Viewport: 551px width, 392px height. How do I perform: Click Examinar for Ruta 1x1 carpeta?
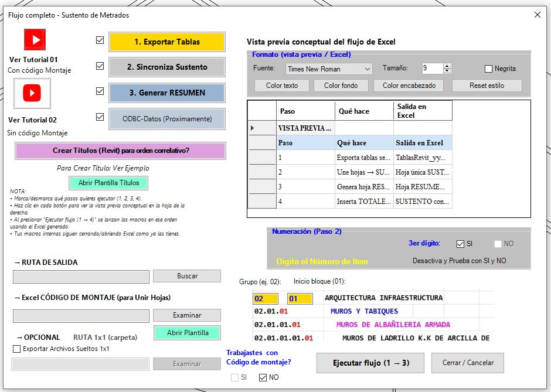pyautogui.click(x=187, y=364)
